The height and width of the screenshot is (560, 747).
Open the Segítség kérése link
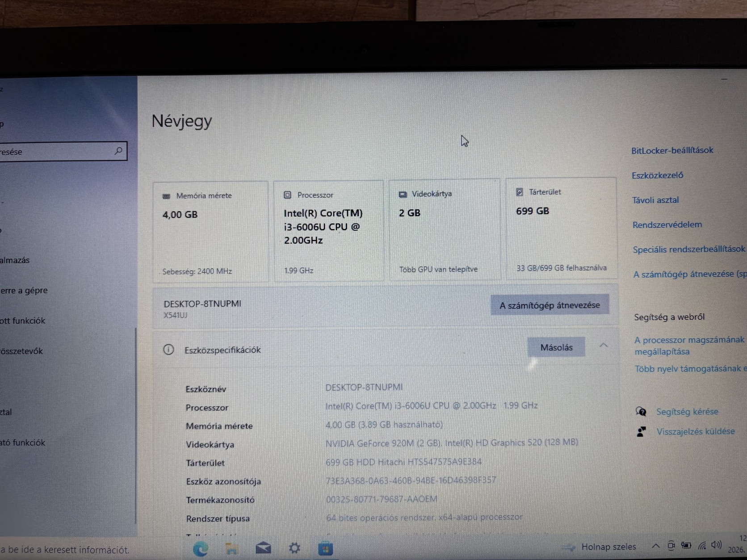[x=687, y=411]
